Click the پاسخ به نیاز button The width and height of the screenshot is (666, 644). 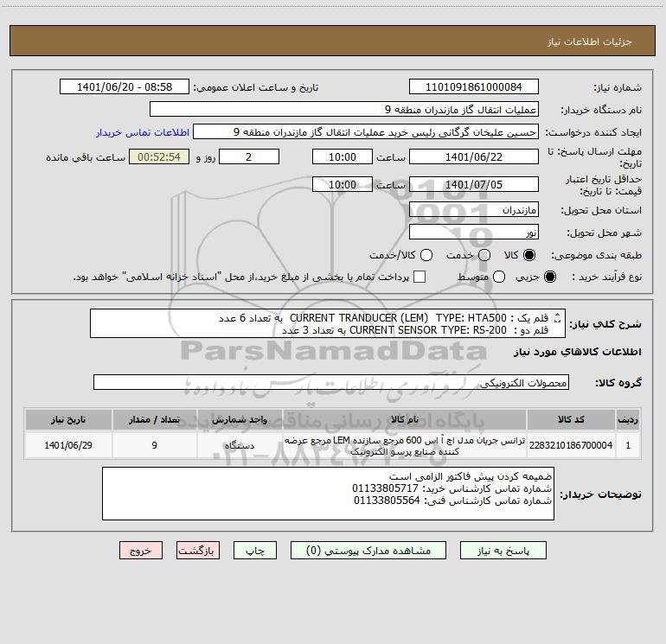[503, 551]
